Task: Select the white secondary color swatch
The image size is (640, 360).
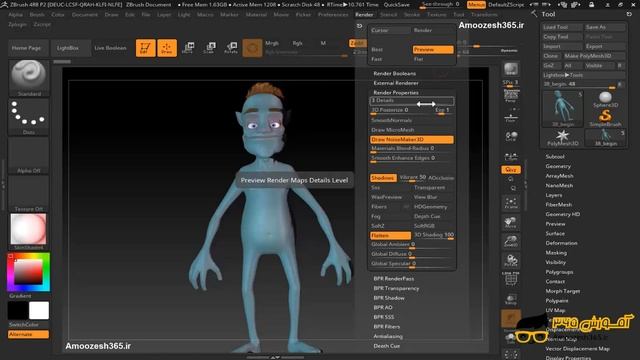Action: tap(39, 311)
